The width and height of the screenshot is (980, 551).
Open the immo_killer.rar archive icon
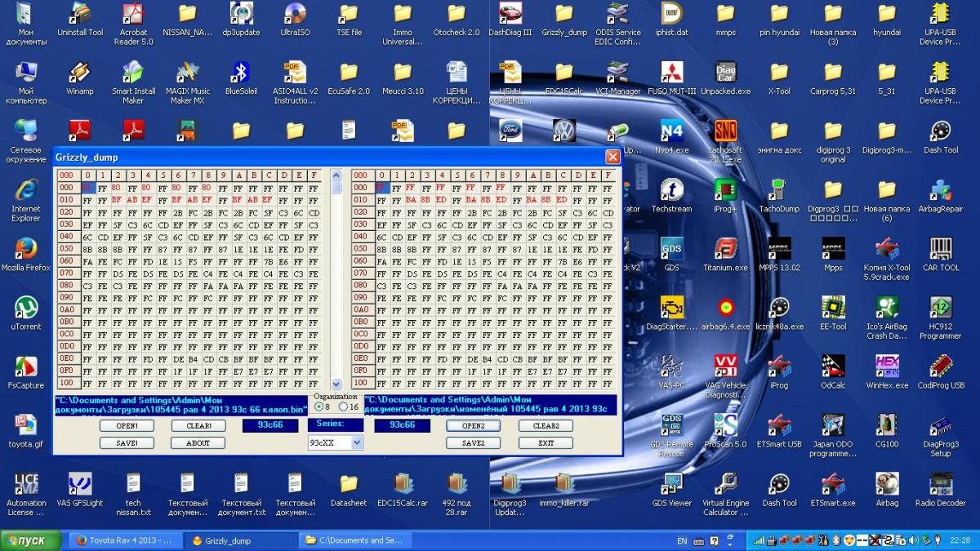pyautogui.click(x=564, y=490)
